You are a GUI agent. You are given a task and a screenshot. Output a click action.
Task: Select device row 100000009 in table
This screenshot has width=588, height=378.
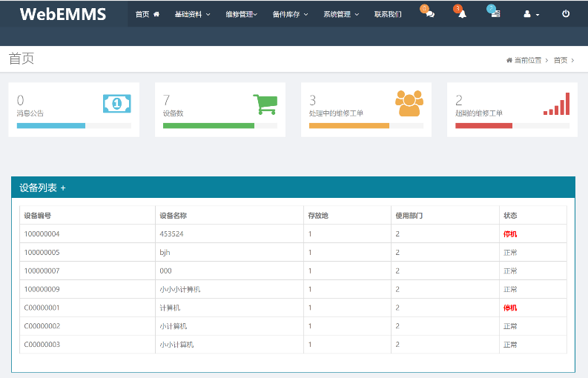click(42, 289)
